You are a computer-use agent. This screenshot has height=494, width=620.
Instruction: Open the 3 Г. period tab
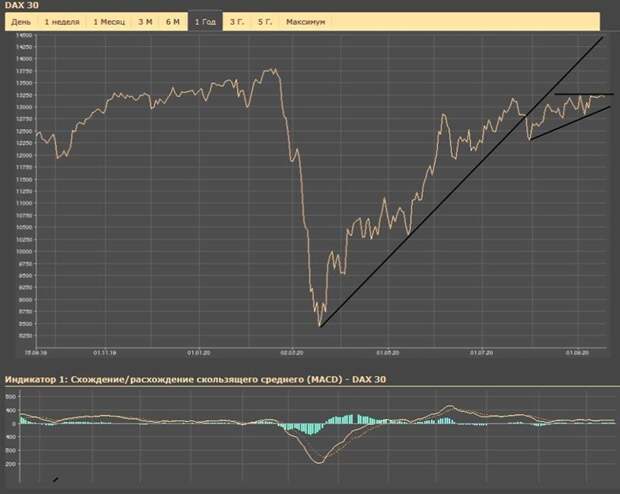pos(237,22)
